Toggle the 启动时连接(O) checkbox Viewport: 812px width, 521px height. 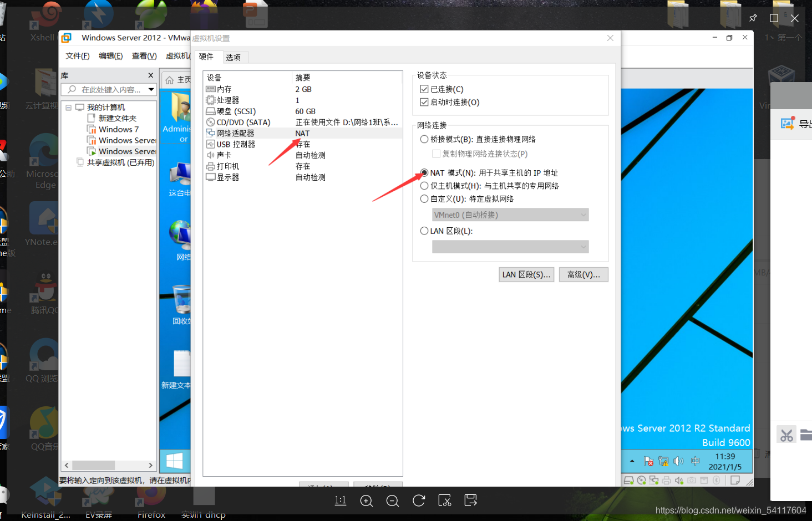tap(424, 103)
